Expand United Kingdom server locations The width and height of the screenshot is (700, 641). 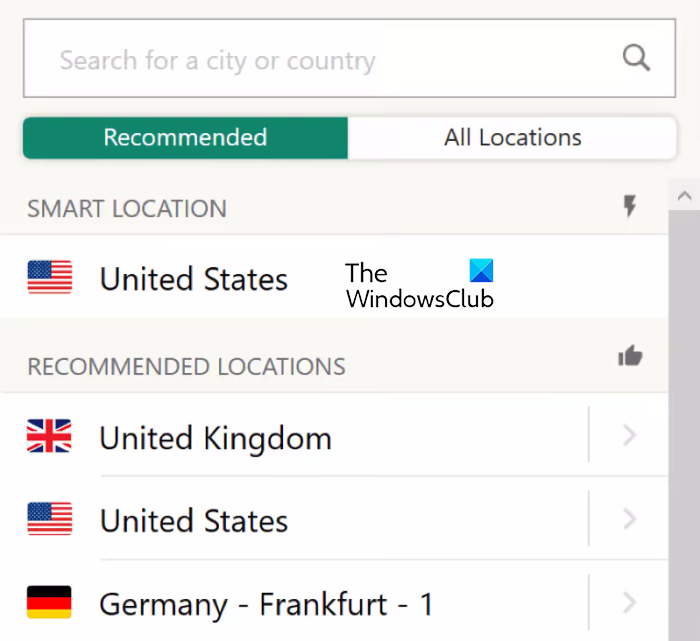(629, 436)
